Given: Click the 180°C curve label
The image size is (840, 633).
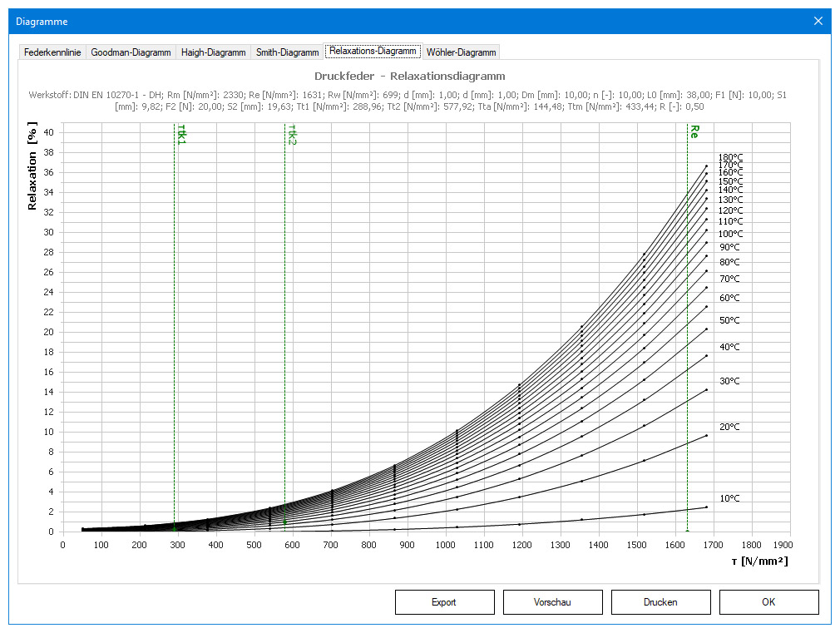Looking at the screenshot, I should 730,157.
